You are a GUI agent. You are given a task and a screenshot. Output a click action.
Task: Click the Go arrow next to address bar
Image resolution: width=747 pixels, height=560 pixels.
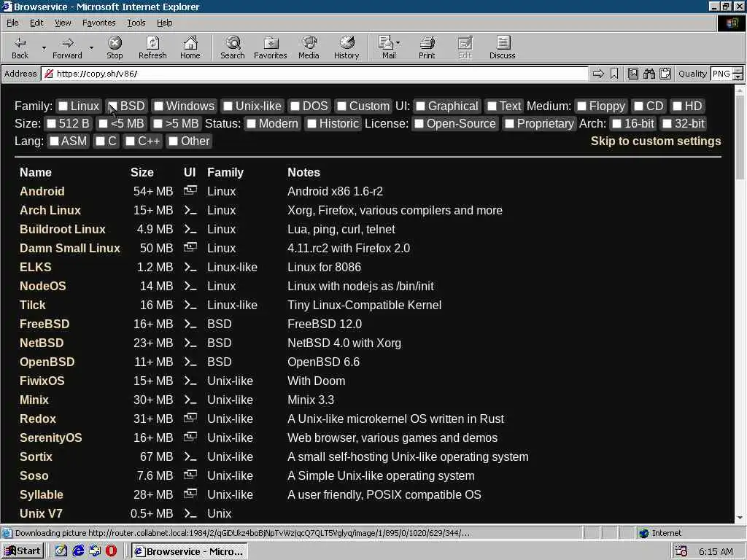[x=598, y=74]
